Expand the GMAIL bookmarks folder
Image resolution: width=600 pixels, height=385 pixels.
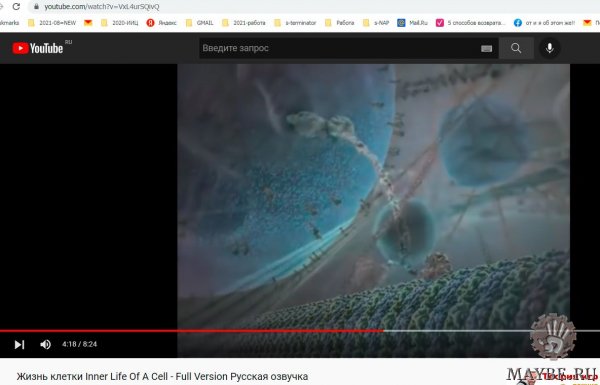tap(199, 23)
